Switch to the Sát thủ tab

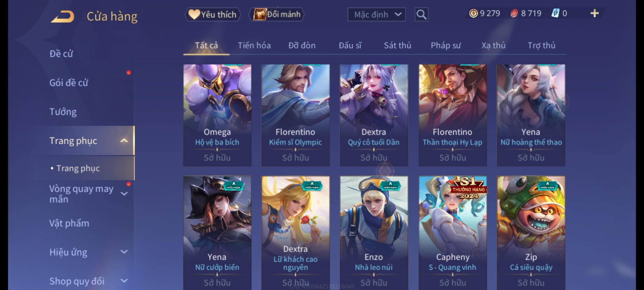397,45
